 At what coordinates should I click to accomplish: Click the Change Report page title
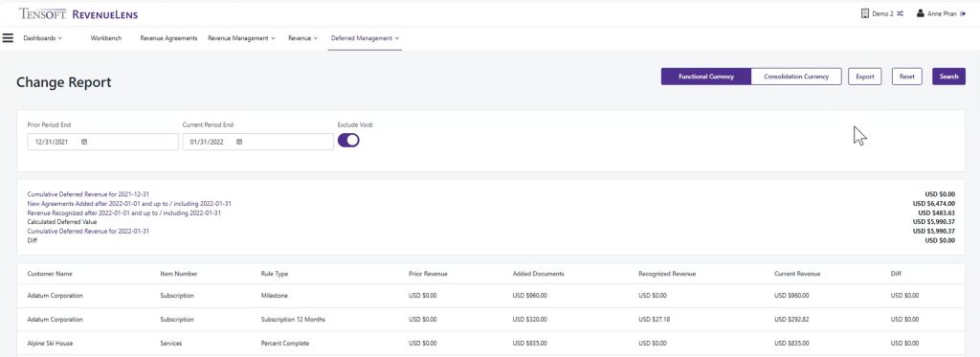point(64,82)
